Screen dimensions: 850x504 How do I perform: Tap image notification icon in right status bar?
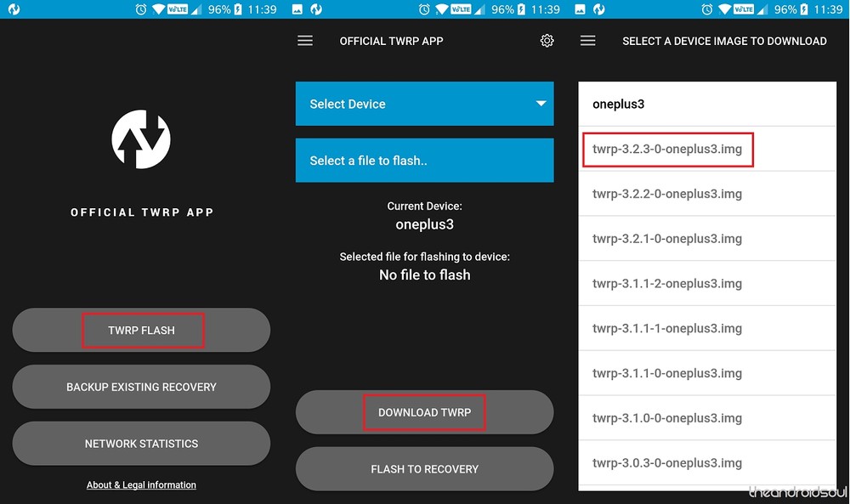tap(580, 9)
